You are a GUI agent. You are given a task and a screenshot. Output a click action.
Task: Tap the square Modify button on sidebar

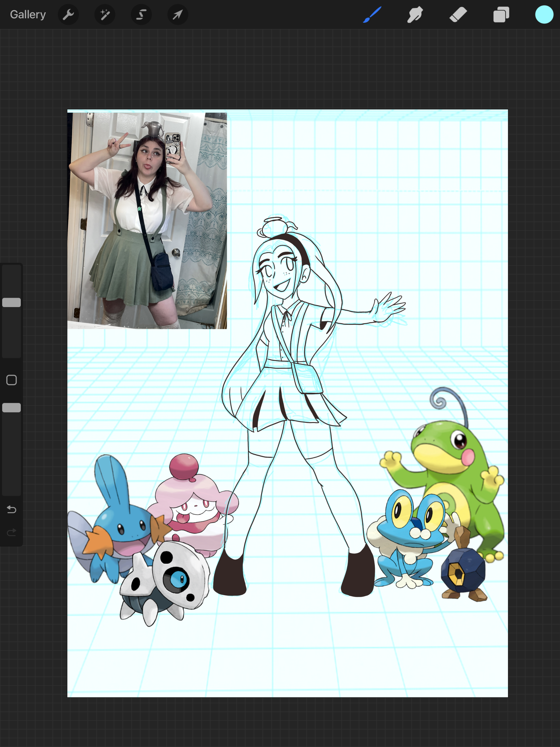coord(11,380)
